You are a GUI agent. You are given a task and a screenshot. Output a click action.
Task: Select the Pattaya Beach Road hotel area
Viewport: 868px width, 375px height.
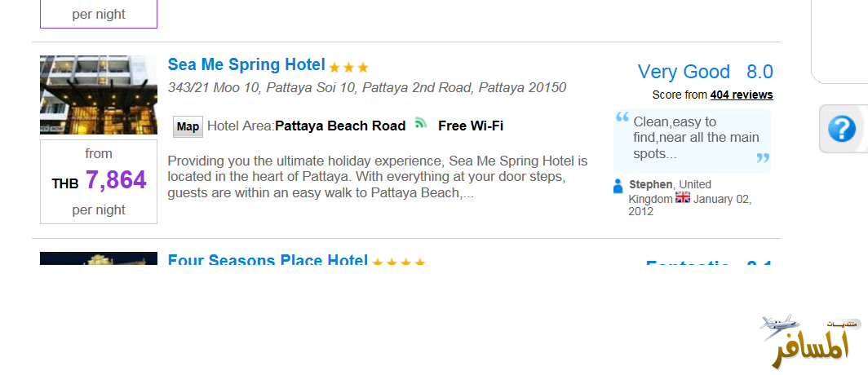click(340, 126)
